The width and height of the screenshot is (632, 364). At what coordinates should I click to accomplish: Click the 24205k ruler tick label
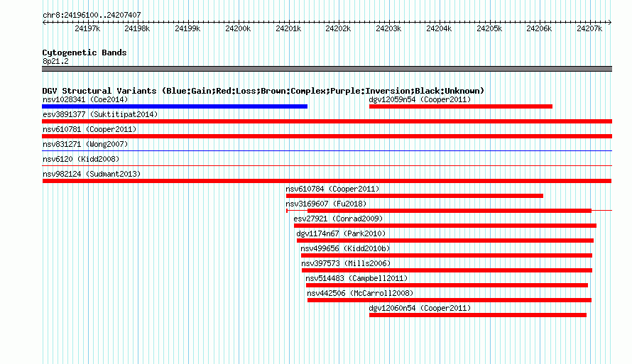(489, 28)
